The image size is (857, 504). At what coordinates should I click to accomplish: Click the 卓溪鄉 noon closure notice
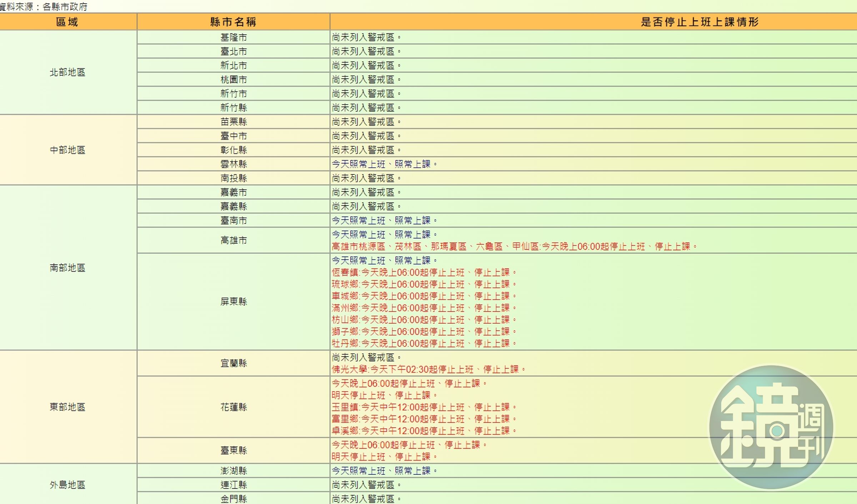pyautogui.click(x=424, y=431)
